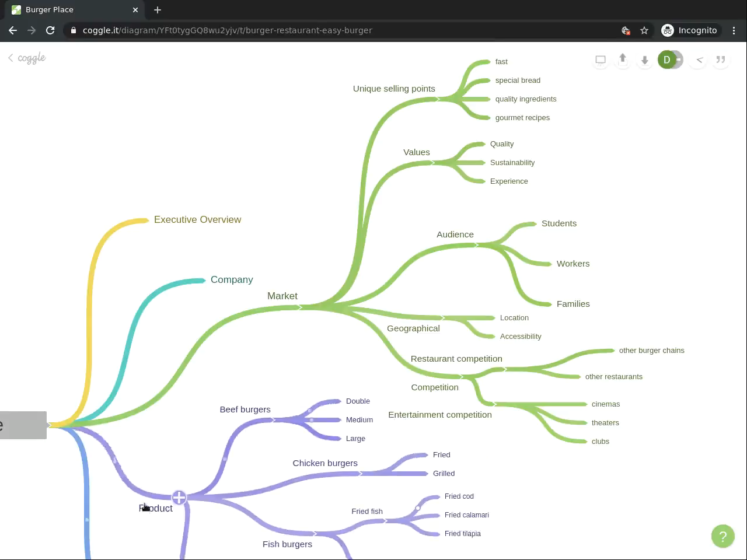Click the 'Quality' leaf under Values
The width and height of the screenshot is (747, 560).
coord(502,144)
